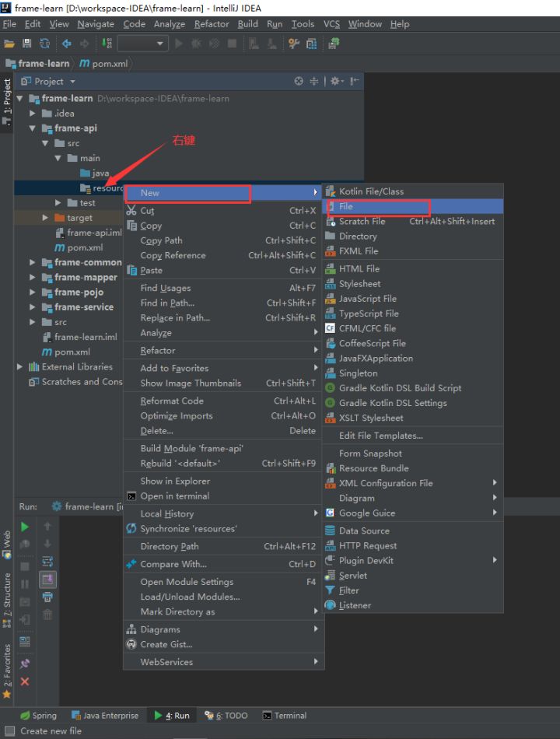Open the Java Enterprise tool tab
The height and width of the screenshot is (739, 560).
(x=105, y=716)
